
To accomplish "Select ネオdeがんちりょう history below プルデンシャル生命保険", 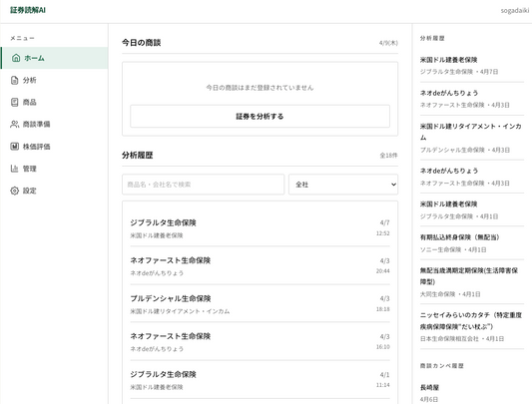I will point(472,177).
